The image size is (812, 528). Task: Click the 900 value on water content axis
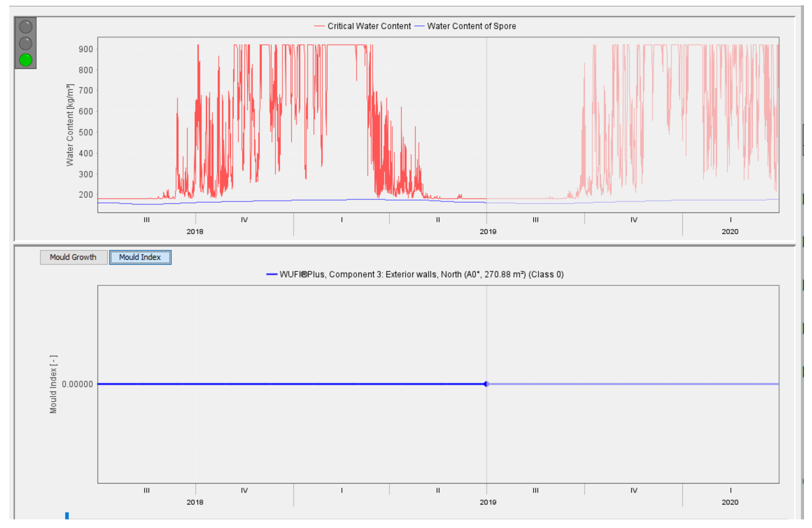pos(86,49)
